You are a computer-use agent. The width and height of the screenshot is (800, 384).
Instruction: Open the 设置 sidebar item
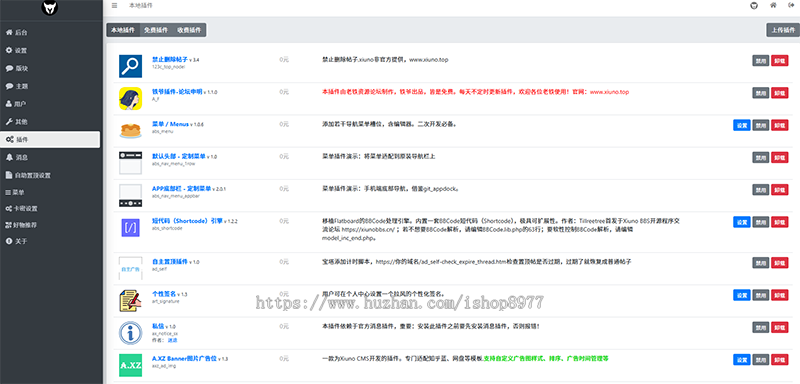click(x=50, y=50)
